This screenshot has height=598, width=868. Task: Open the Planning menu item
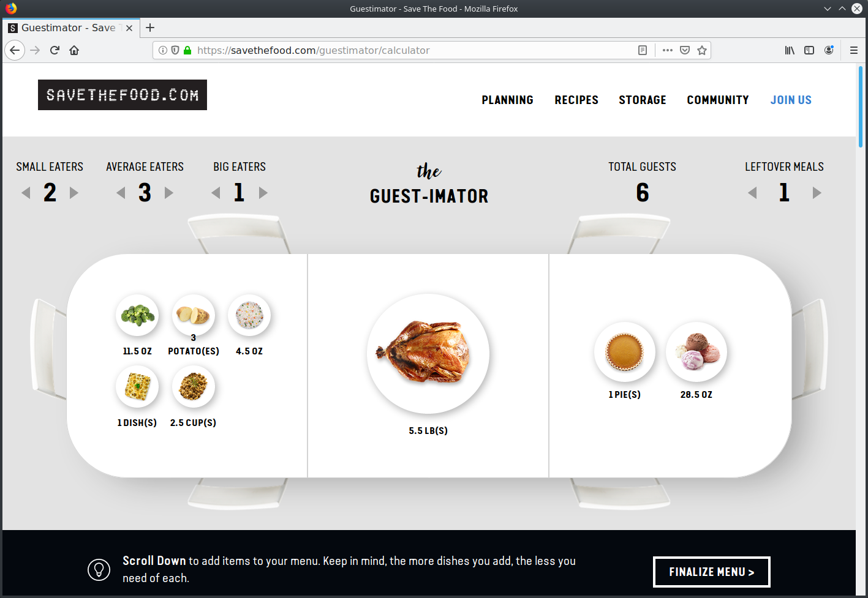507,100
